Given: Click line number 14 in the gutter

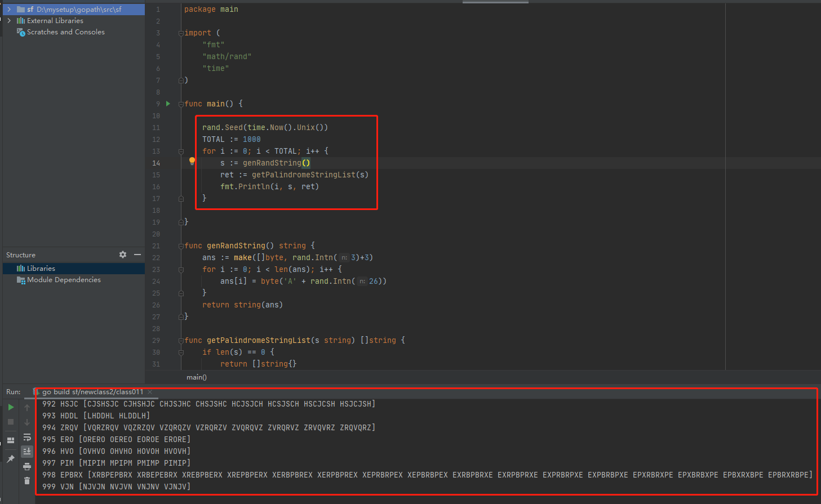Looking at the screenshot, I should (x=156, y=163).
